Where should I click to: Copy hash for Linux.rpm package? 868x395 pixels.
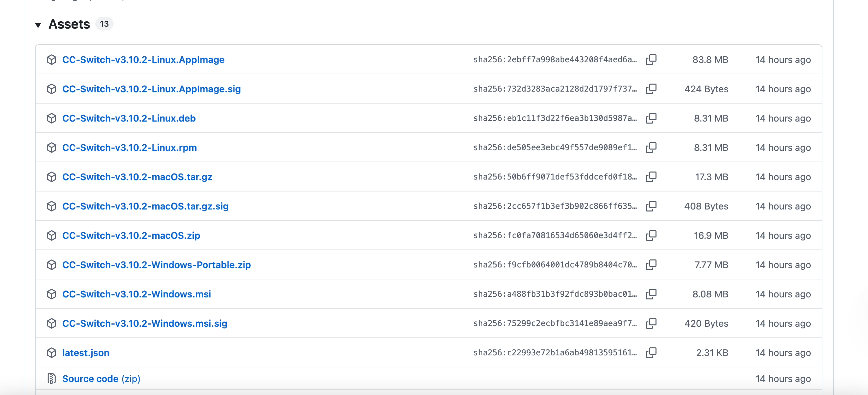point(651,148)
